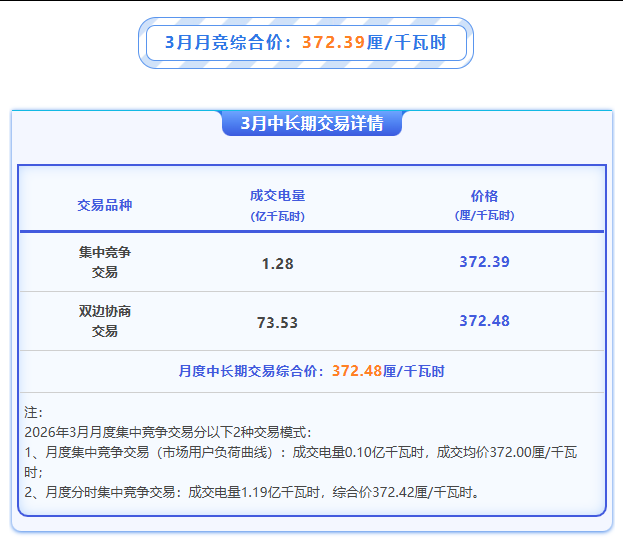Click the 73.53 volume cell
The width and height of the screenshot is (623, 542).
click(x=277, y=322)
